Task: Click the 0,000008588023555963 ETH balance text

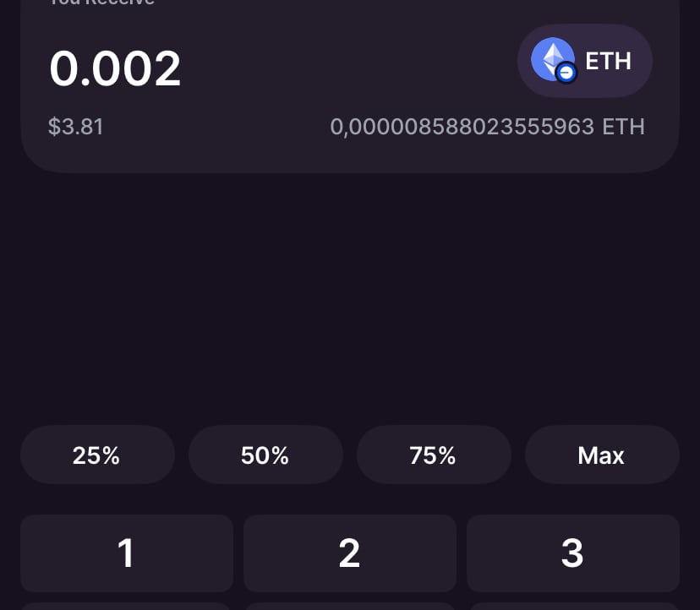Action: [488, 128]
